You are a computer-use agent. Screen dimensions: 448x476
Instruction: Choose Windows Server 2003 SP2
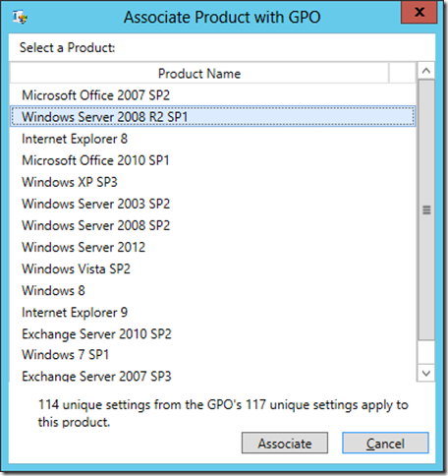coord(213,204)
